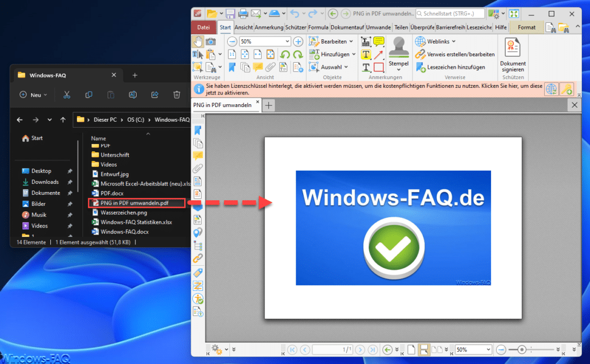Expand the Hinzufügen dropdown

[x=353, y=54]
